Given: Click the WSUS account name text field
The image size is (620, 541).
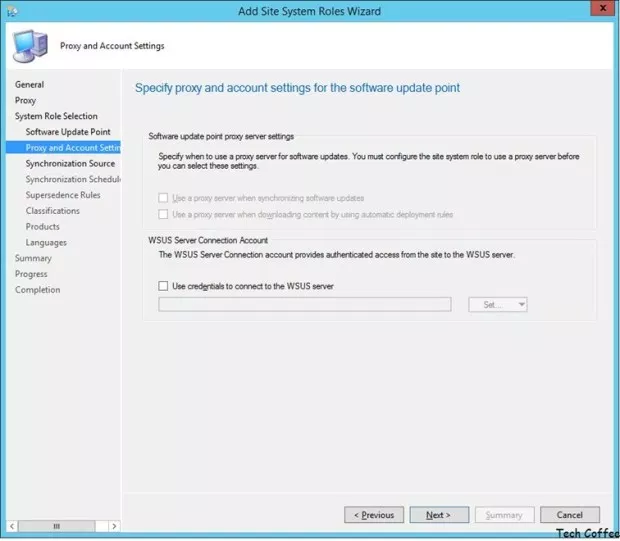Looking at the screenshot, I should [304, 304].
